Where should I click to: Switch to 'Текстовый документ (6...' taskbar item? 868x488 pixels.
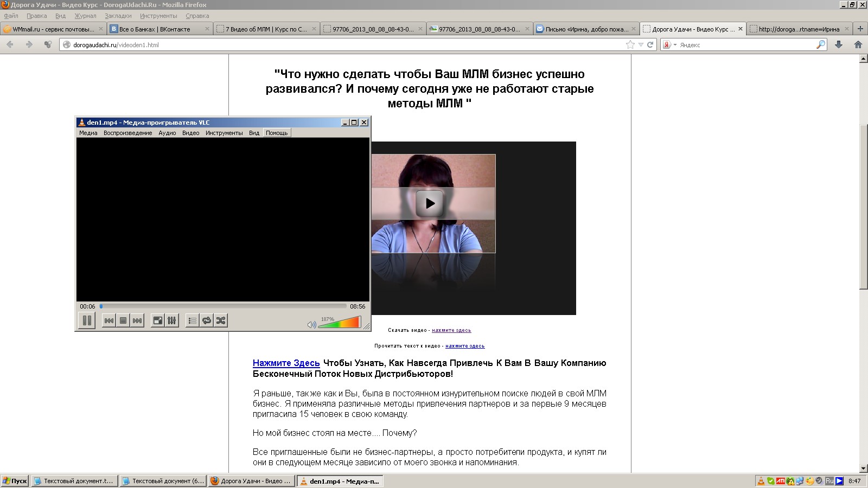point(163,481)
